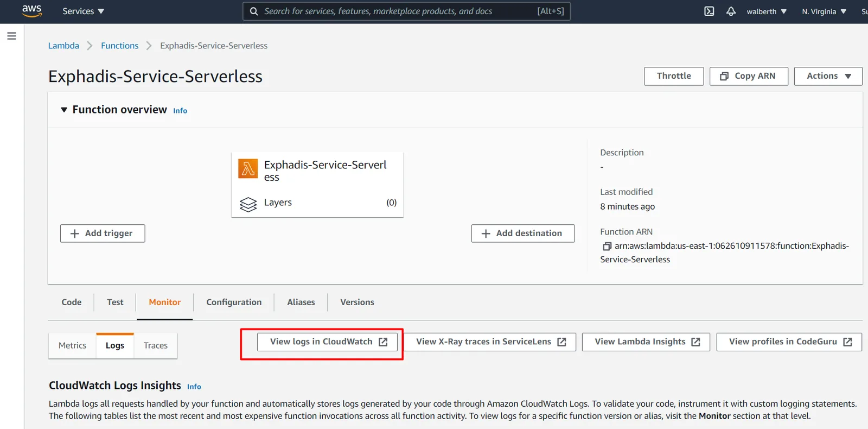
Task: Open the notifications bell
Action: tap(731, 11)
